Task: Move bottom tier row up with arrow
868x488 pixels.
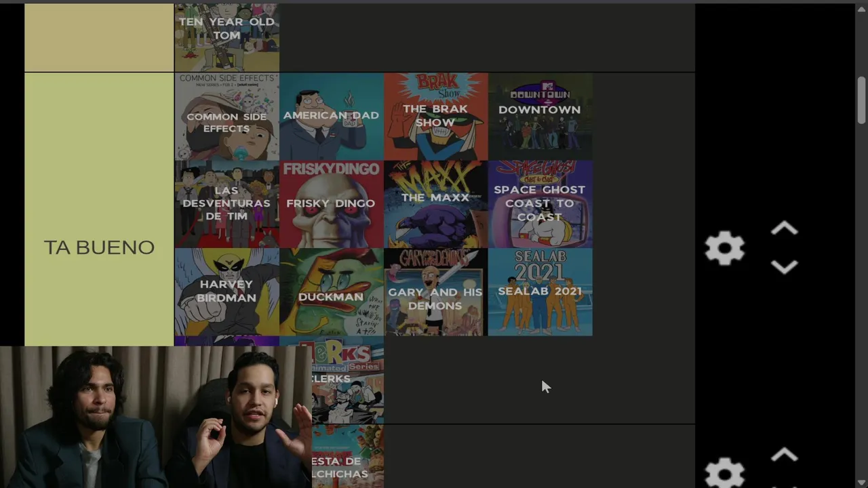Action: [784, 455]
